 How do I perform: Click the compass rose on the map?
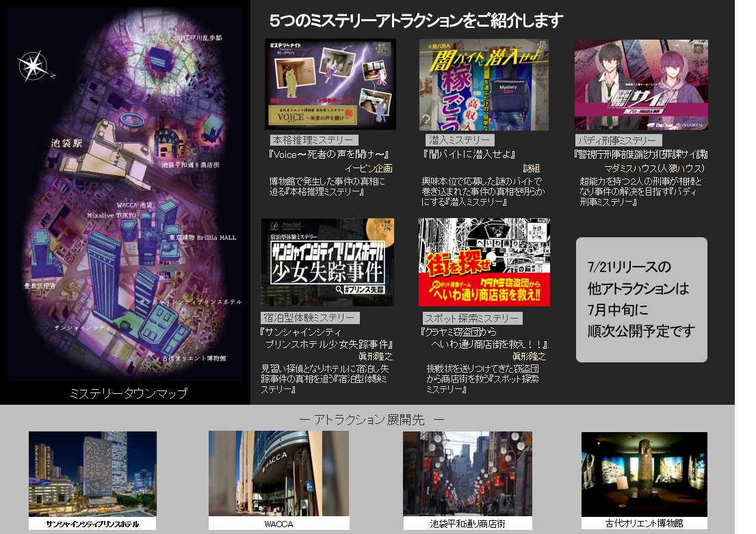click(x=34, y=66)
